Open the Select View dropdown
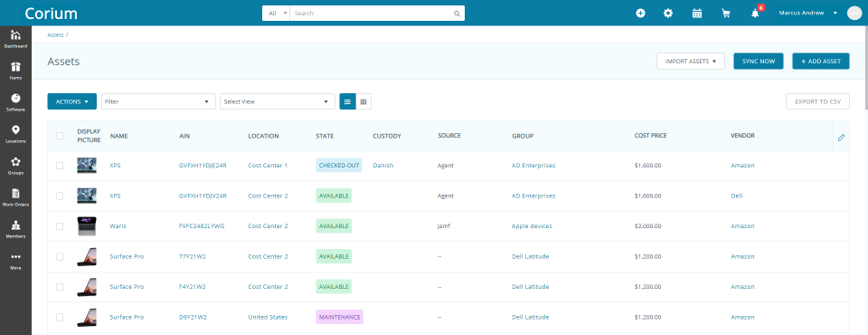The width and height of the screenshot is (868, 335). point(278,101)
